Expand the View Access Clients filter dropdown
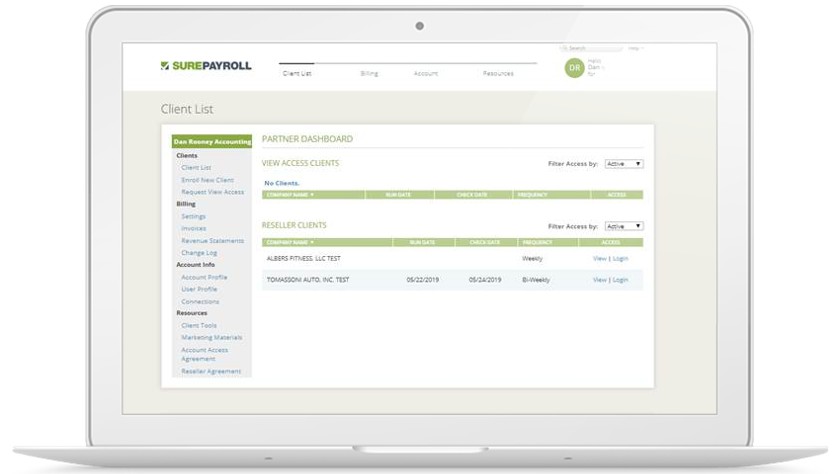 [624, 164]
